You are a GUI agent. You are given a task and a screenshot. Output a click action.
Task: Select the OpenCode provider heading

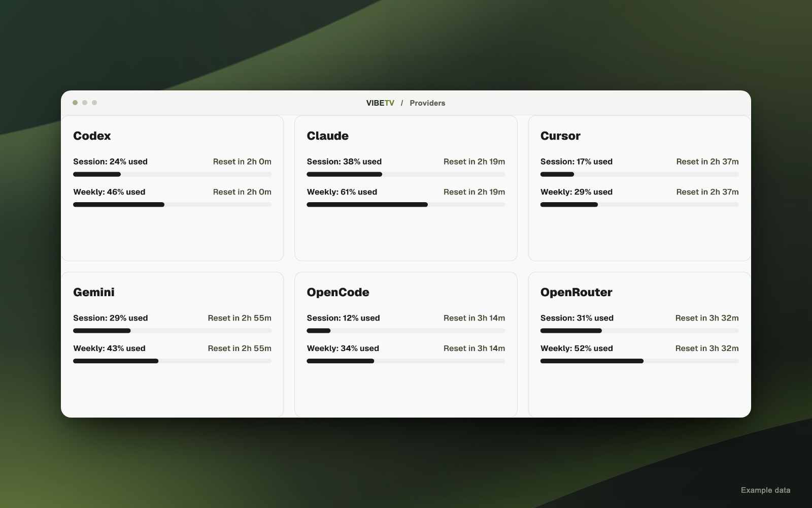pos(338,292)
